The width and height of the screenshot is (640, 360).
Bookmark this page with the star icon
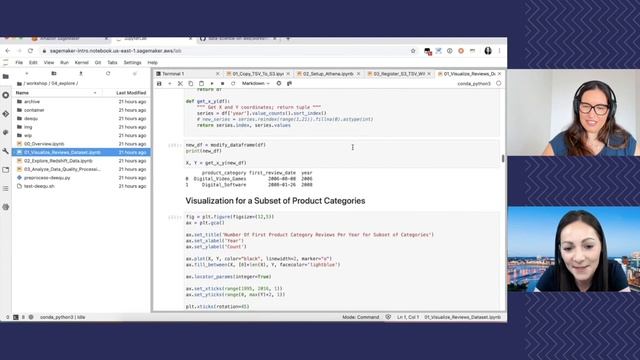pyautogui.click(x=413, y=51)
